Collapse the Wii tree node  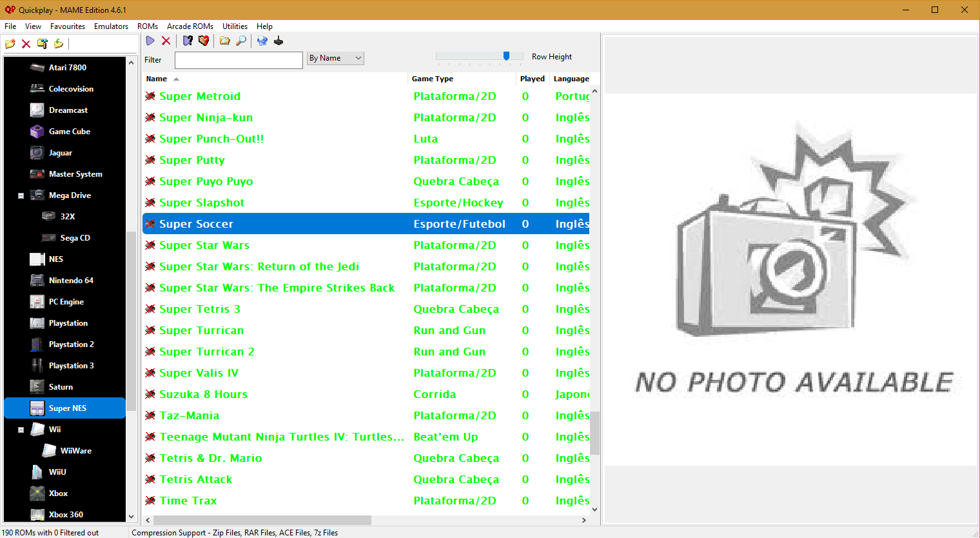point(21,430)
